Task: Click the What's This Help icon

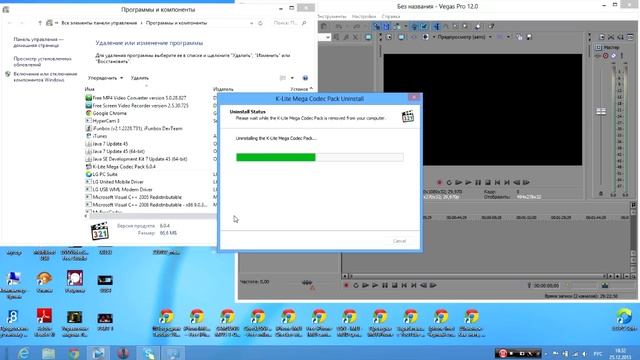Action: pyautogui.click(x=491, y=27)
